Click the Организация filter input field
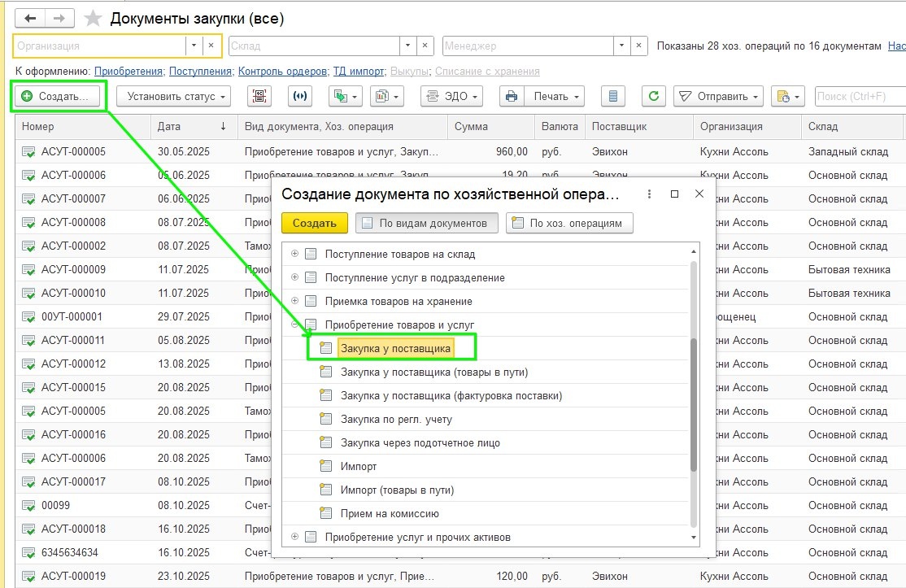Viewport: 906px width, 588px height. (99, 46)
